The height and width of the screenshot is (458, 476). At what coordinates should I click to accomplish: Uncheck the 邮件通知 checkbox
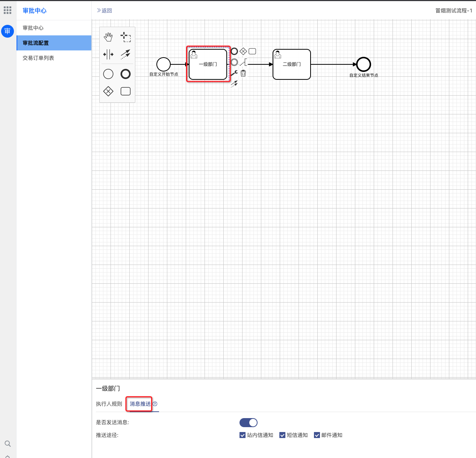pos(317,435)
